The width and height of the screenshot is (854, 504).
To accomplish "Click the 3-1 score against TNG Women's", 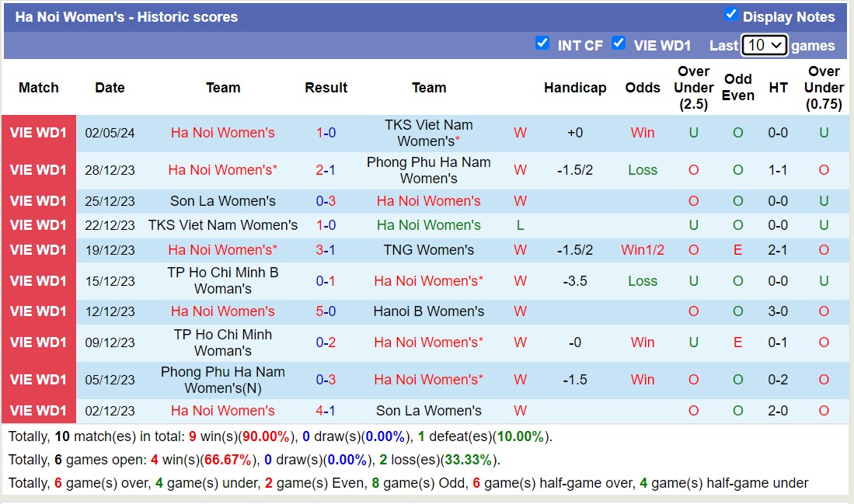I will (x=326, y=250).
